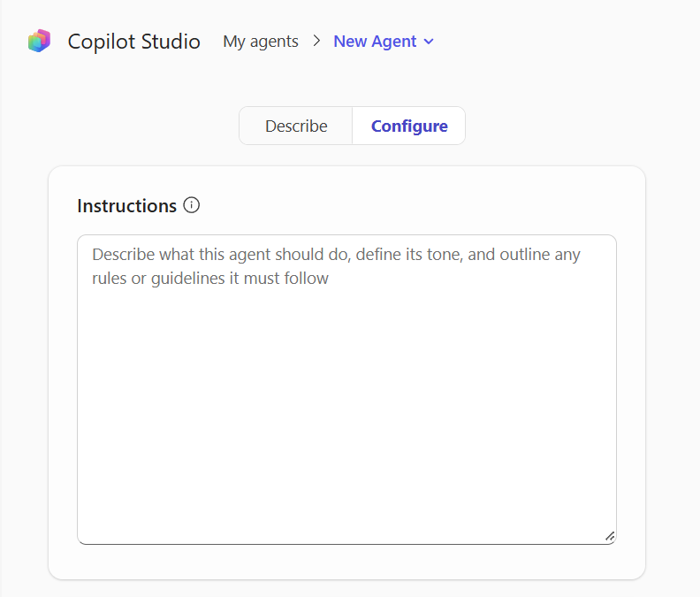Switch to the Describe tab
Screen dimensions: 700x597
pos(296,126)
